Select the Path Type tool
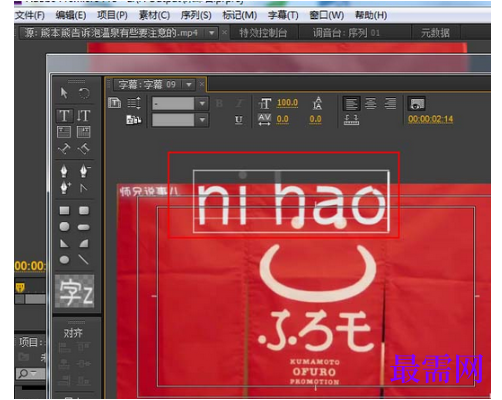The width and height of the screenshot is (502, 400). point(64,149)
